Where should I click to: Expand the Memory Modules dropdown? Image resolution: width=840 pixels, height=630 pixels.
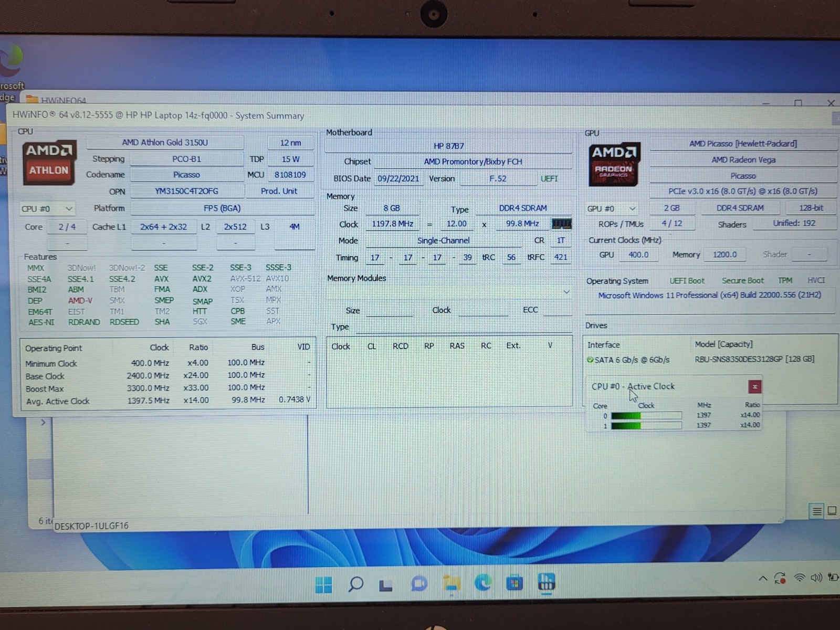tap(566, 291)
